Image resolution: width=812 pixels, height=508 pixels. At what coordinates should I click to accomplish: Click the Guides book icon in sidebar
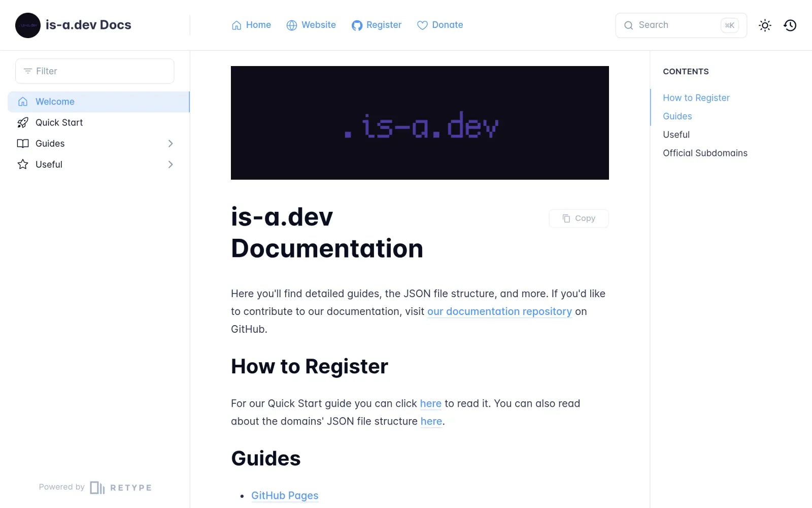pos(23,143)
